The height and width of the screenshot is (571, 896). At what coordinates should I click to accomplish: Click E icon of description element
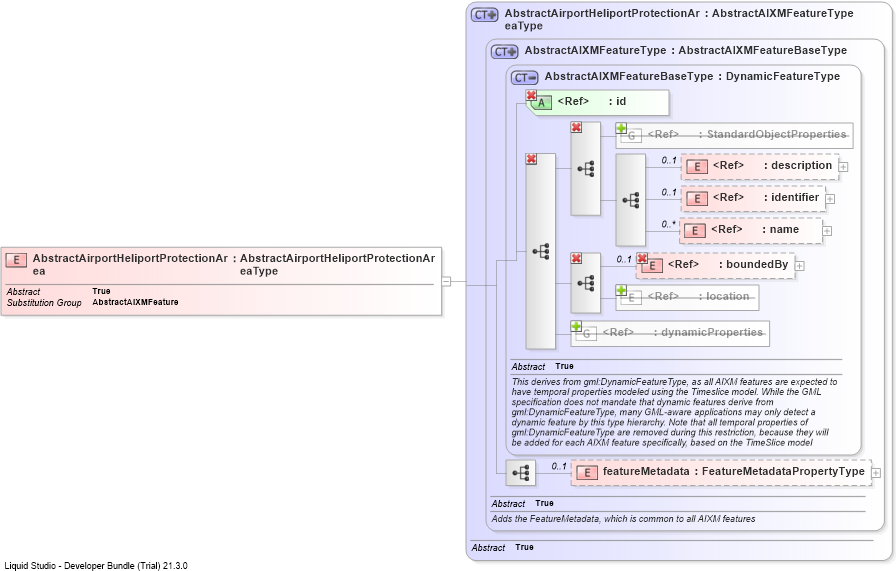[697, 167]
